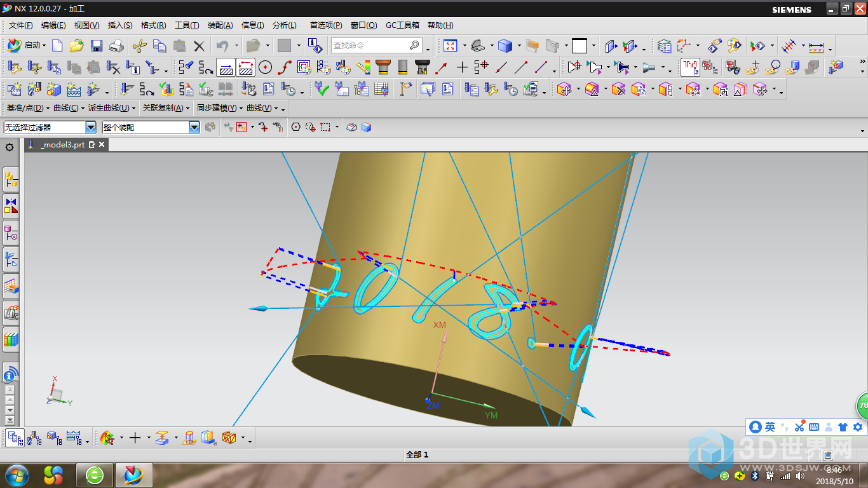Click the Geometry view icon at bottom
868x488 pixels.
click(54, 438)
